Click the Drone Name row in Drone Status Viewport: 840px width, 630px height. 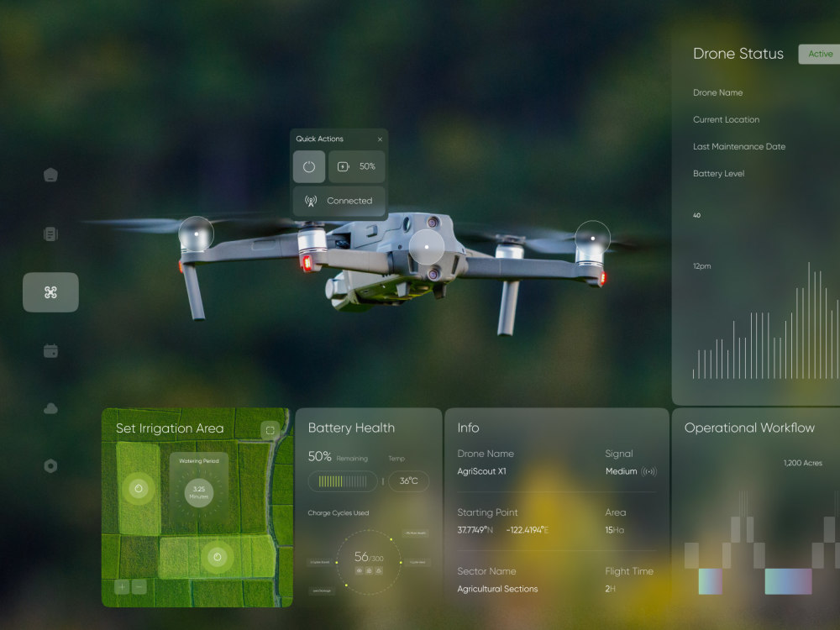pyautogui.click(x=718, y=92)
